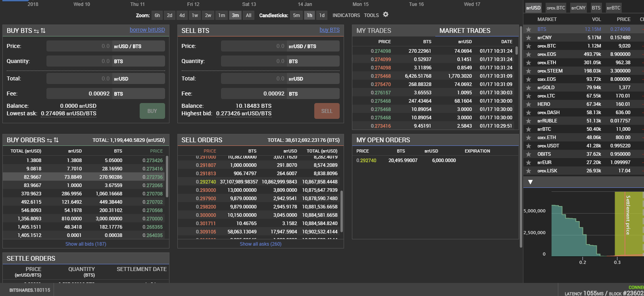Viewport: 644px width, 296px height.
Task: Star the bitEUR market
Action: pyautogui.click(x=529, y=162)
